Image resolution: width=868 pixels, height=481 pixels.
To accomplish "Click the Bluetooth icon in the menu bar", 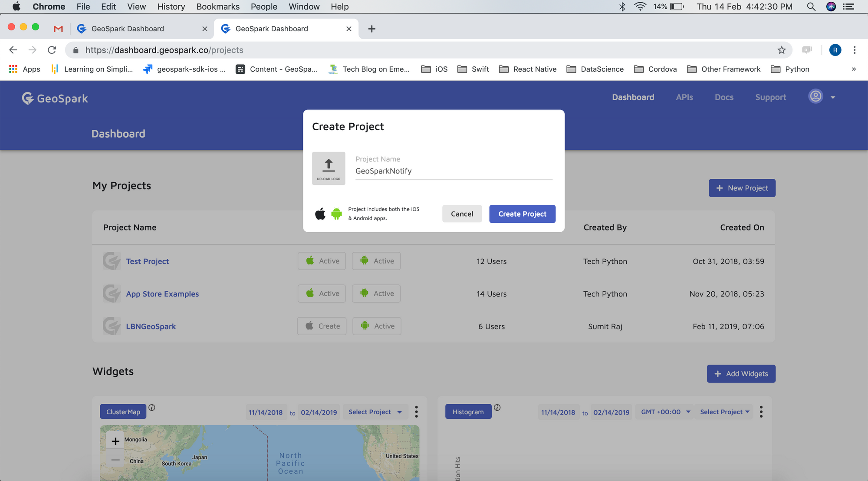I will pyautogui.click(x=622, y=7).
